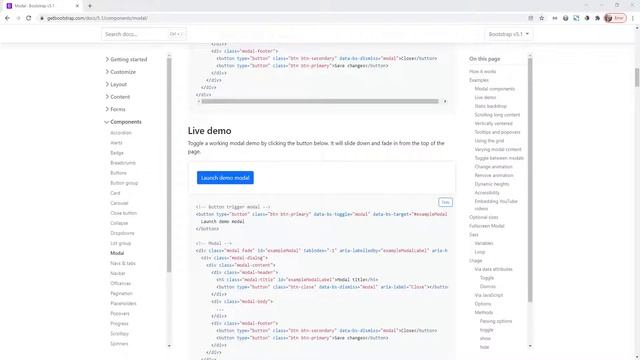The width and height of the screenshot is (640, 360).
Task: Click the Launch demo modal button
Action: [x=225, y=178]
